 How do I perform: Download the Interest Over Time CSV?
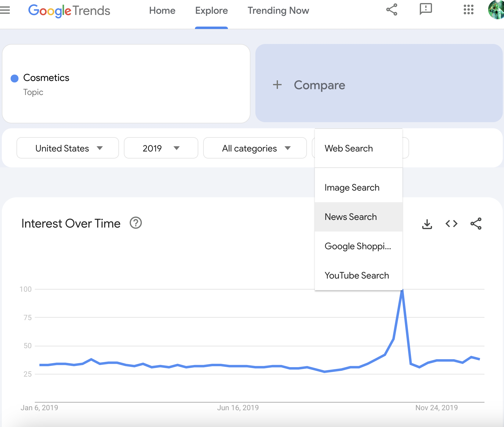(x=427, y=224)
